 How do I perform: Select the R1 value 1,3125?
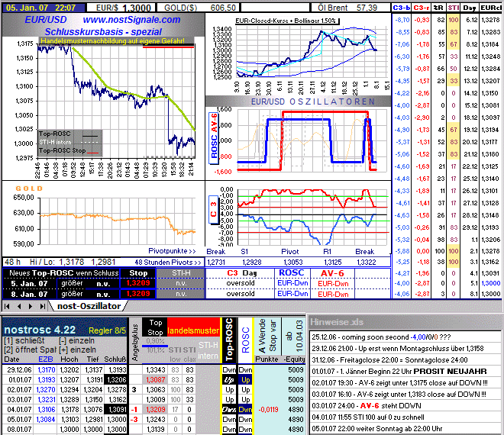tap(333, 263)
